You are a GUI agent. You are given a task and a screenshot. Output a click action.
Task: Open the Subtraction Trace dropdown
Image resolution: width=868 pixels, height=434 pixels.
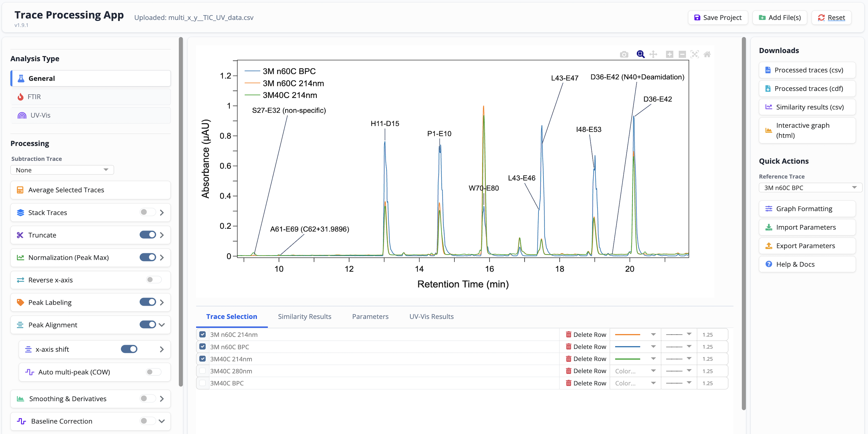(62, 170)
